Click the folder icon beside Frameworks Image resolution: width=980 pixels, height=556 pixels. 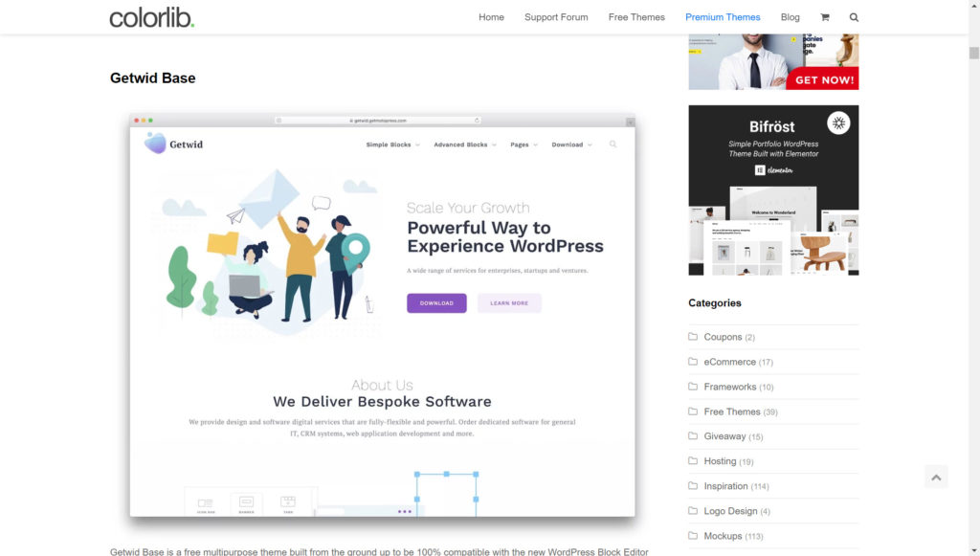pyautogui.click(x=693, y=387)
